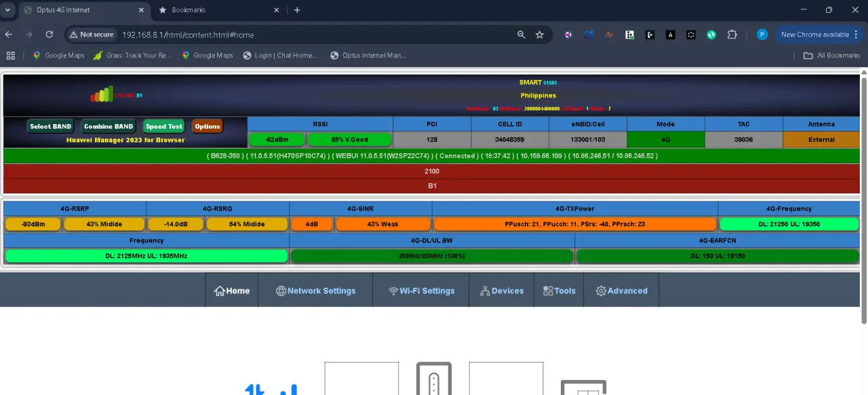Click the Devices network icon
Image resolution: width=868 pixels, height=395 pixels.
485,291
